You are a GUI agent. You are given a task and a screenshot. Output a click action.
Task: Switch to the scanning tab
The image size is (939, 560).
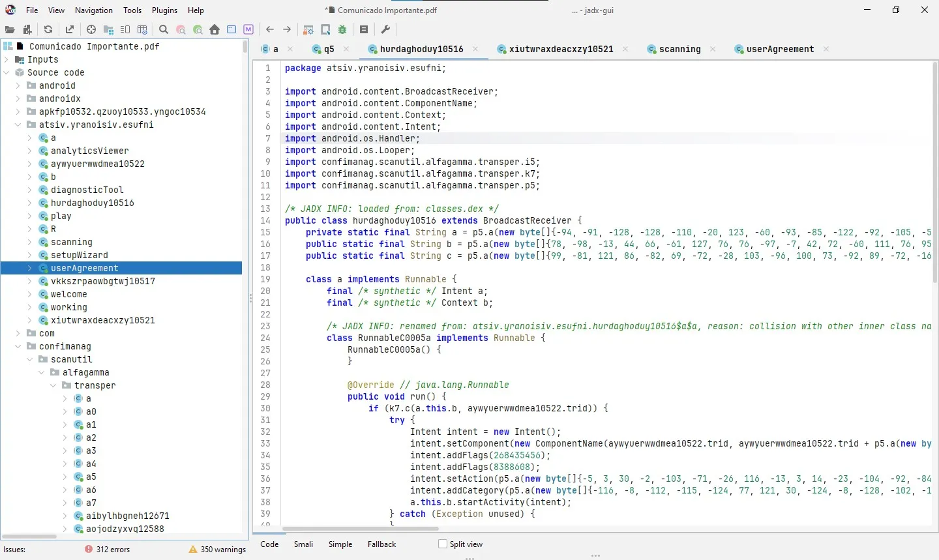pyautogui.click(x=680, y=49)
